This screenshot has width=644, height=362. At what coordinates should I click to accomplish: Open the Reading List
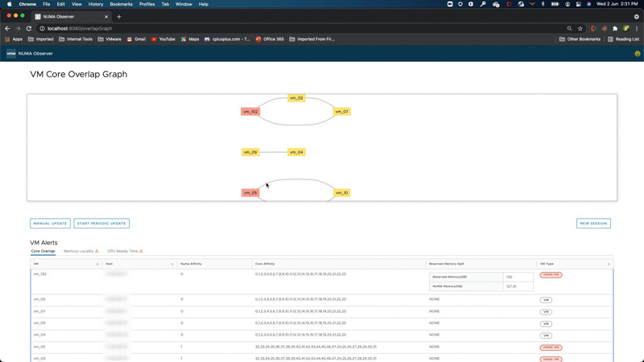(623, 39)
